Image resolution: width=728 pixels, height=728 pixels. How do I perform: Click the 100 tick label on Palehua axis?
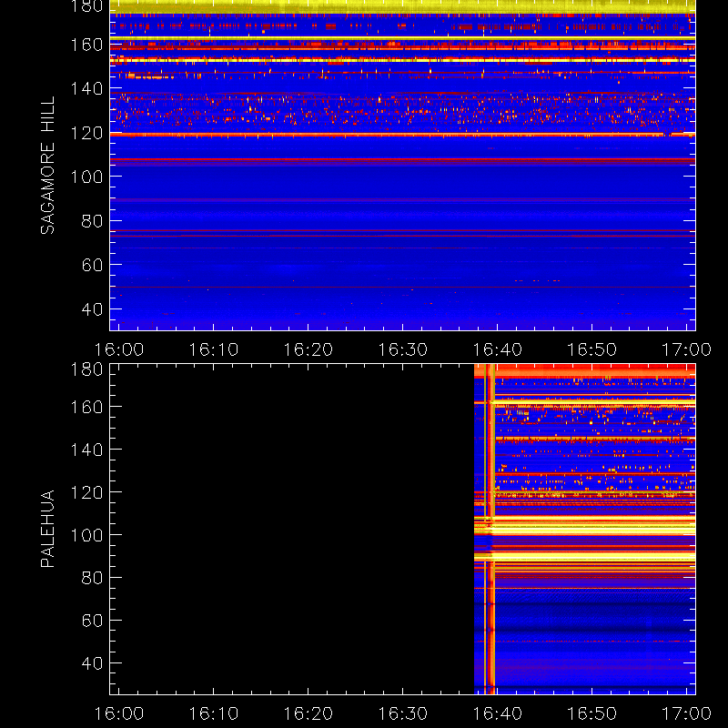point(86,535)
